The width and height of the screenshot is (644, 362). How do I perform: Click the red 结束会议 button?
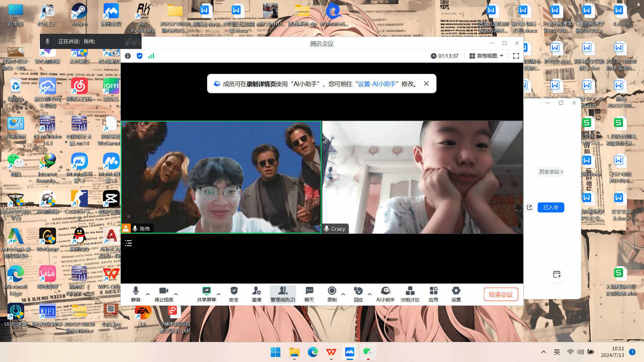(x=501, y=295)
